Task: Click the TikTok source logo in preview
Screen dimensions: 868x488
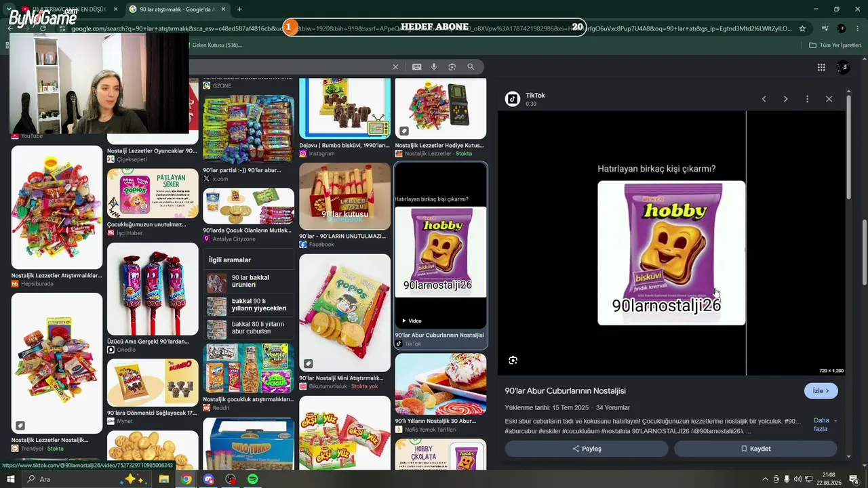Action: [x=513, y=99]
